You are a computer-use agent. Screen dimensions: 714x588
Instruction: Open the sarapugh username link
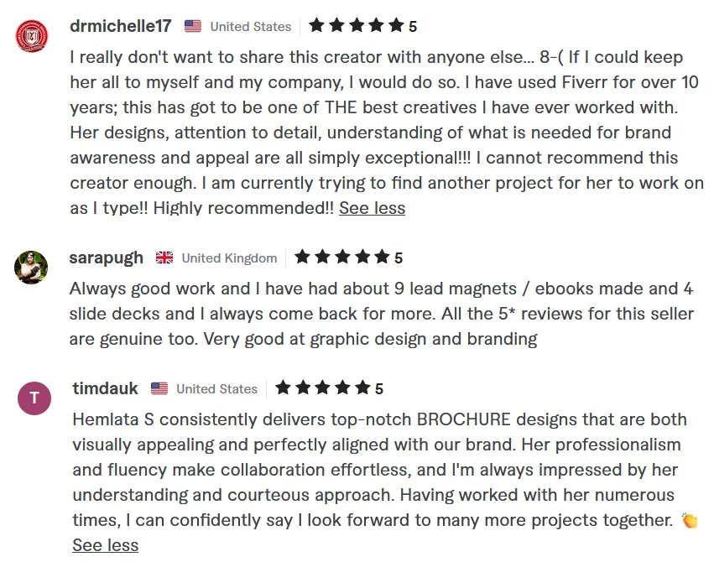point(107,258)
